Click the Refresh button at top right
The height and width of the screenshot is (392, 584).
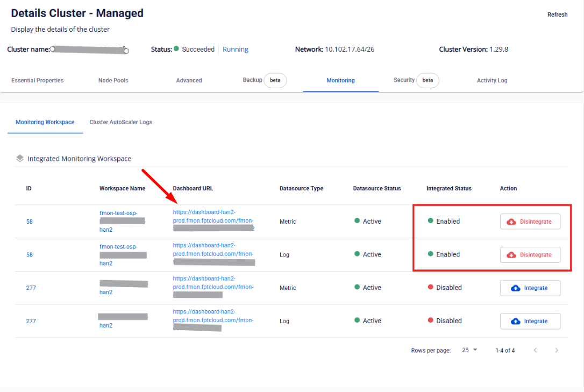point(557,15)
